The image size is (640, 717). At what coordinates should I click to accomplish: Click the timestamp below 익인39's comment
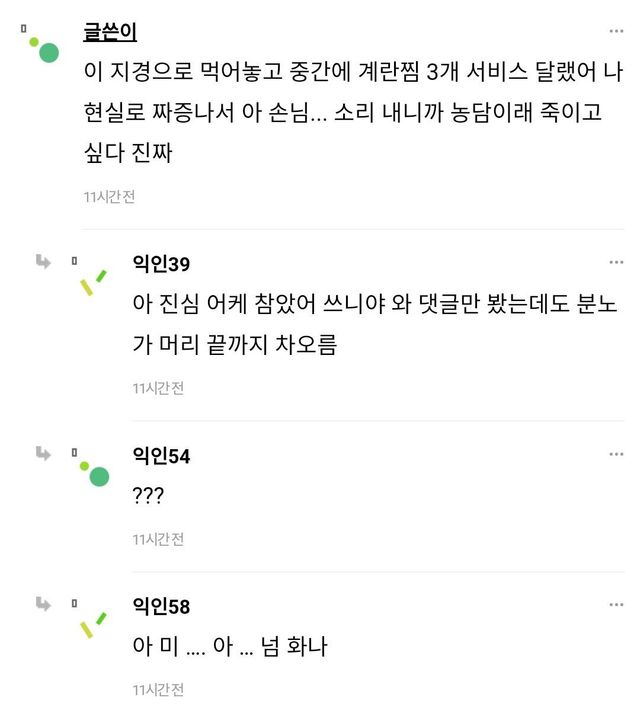click(158, 388)
